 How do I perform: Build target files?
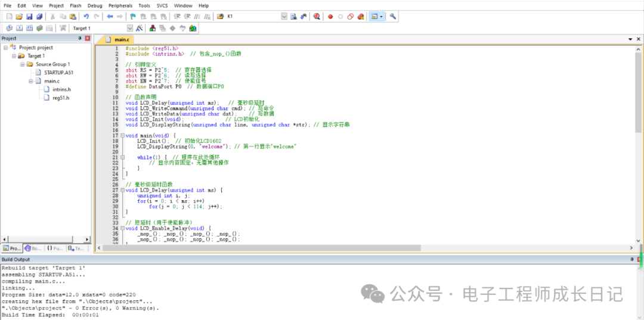[x=19, y=28]
